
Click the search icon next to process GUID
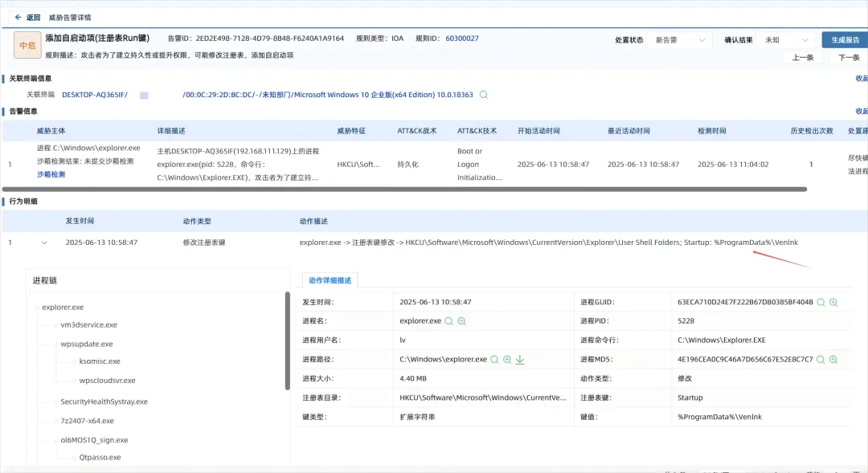pos(821,303)
